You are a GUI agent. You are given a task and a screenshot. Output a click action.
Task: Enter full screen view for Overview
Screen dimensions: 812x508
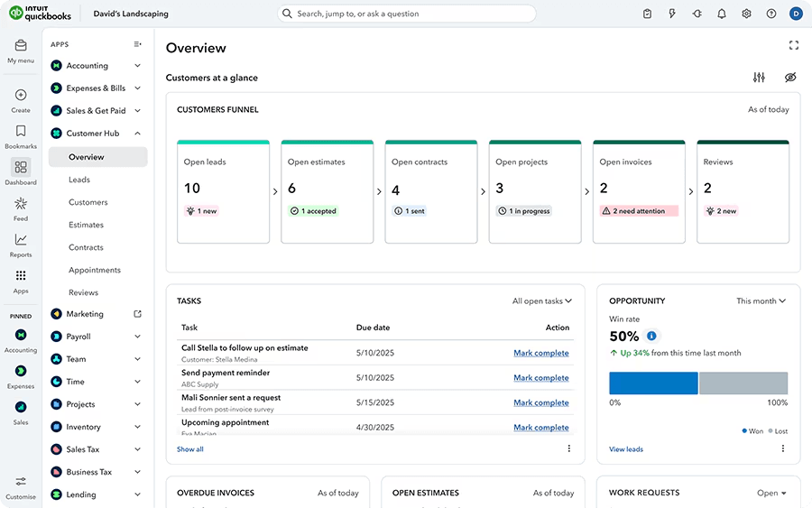pyautogui.click(x=794, y=45)
